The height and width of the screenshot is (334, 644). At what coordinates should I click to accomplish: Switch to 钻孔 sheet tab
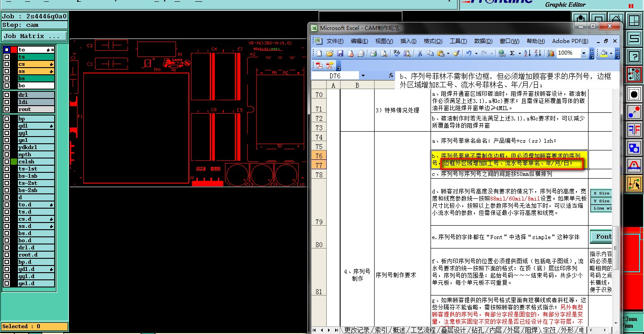click(x=478, y=330)
